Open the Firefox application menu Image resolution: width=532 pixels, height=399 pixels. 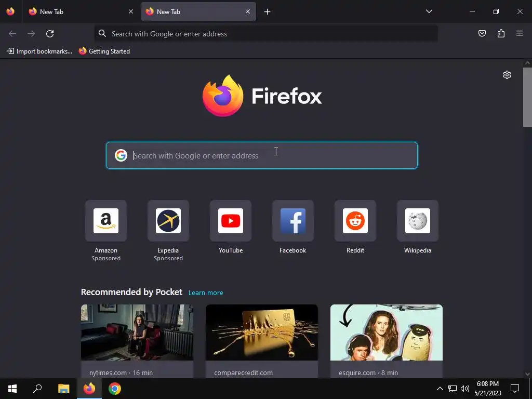pos(520,33)
